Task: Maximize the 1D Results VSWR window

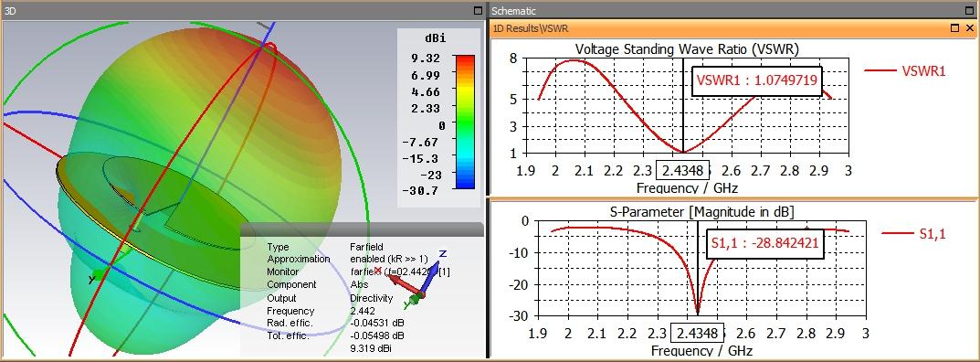Action: pyautogui.click(x=954, y=28)
